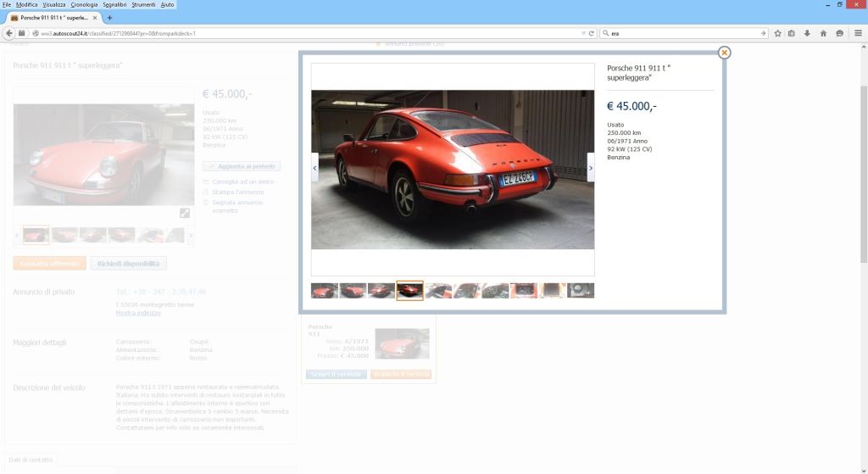Viewport: 868px width, 474px height.
Task: Select the eighth lightbox thumbnail
Action: pos(524,291)
